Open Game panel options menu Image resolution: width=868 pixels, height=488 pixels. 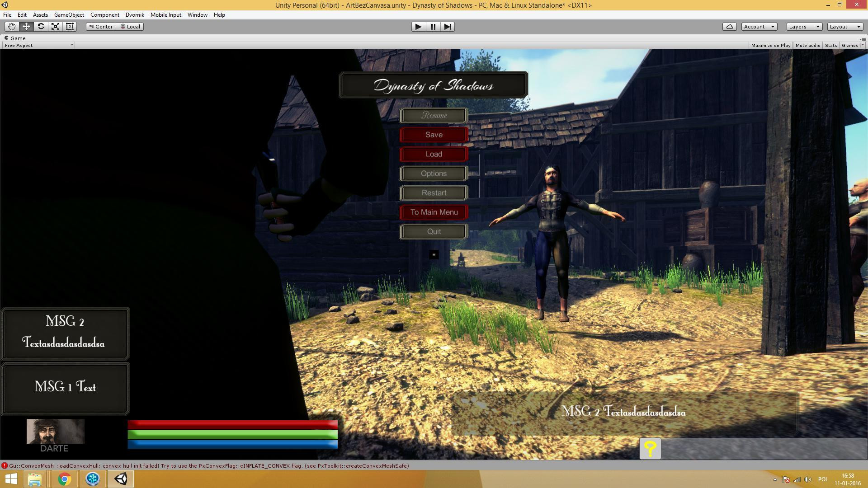click(x=863, y=39)
